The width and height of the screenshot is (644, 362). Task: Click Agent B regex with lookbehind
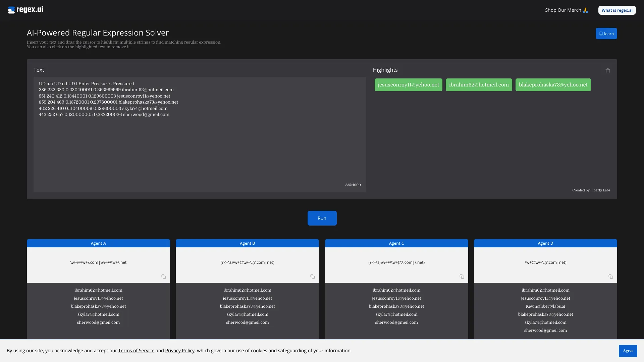pyautogui.click(x=247, y=262)
